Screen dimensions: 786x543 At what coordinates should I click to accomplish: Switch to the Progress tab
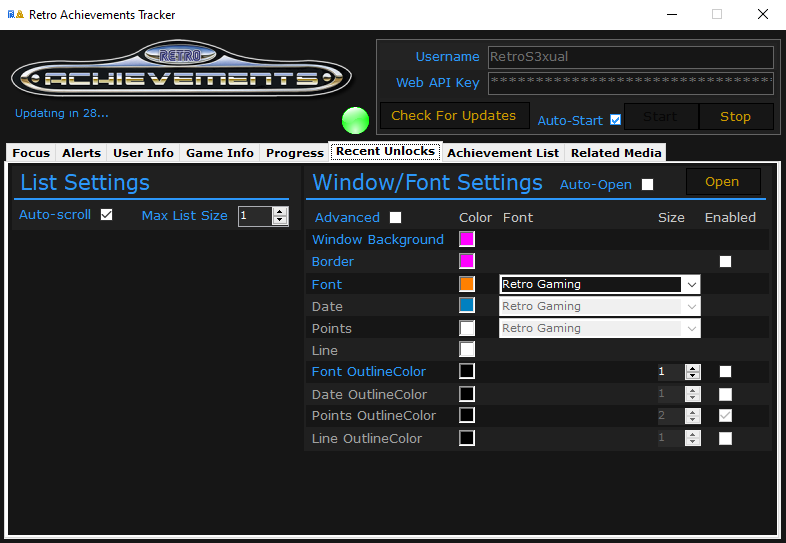[x=295, y=153]
